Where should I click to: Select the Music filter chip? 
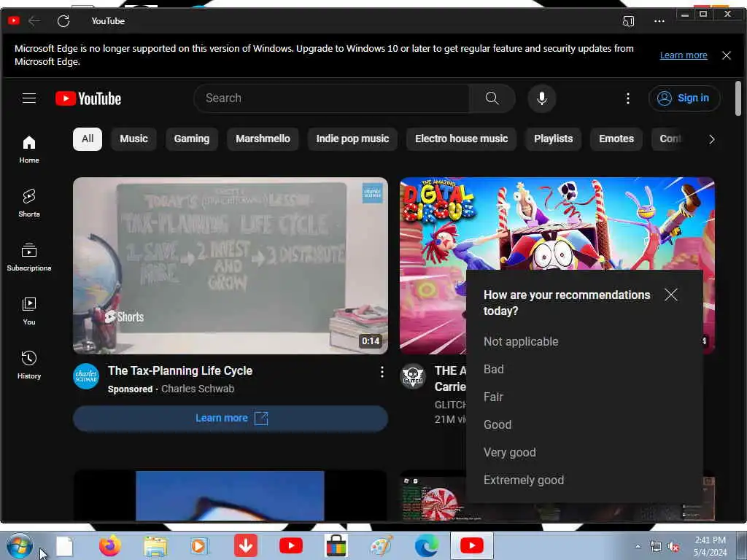pyautogui.click(x=134, y=139)
